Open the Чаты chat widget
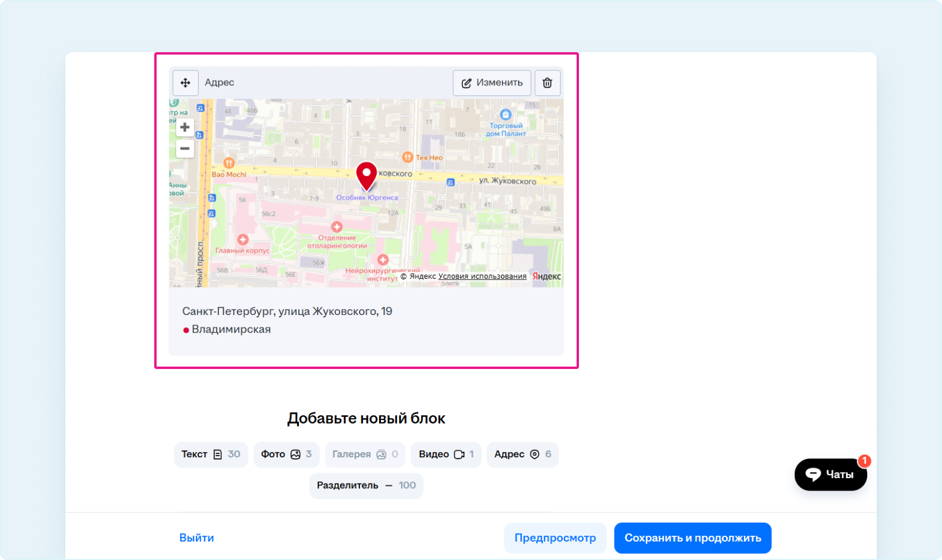The height and width of the screenshot is (560, 942). [830, 475]
